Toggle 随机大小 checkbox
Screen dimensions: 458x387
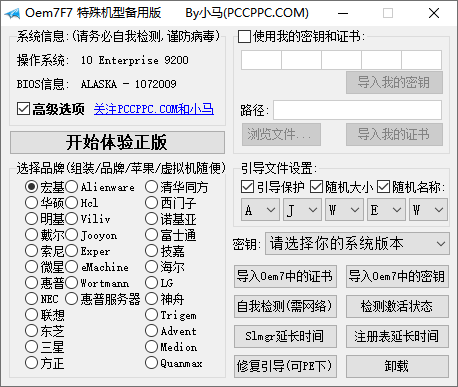click(316, 187)
